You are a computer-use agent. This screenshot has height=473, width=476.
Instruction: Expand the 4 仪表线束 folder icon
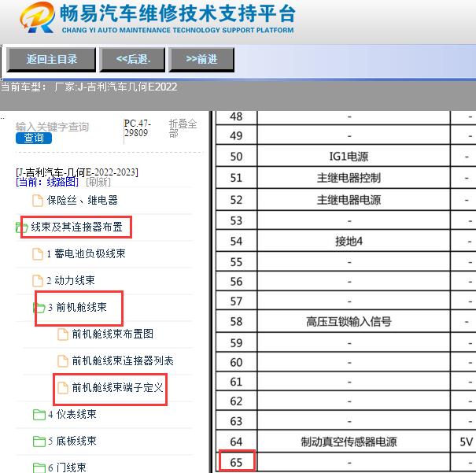(x=39, y=415)
